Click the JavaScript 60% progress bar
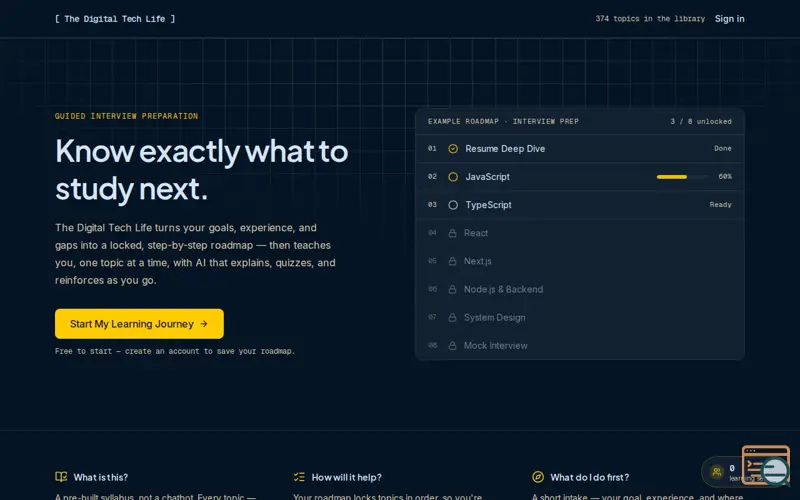The width and height of the screenshot is (800, 500). pyautogui.click(x=682, y=177)
